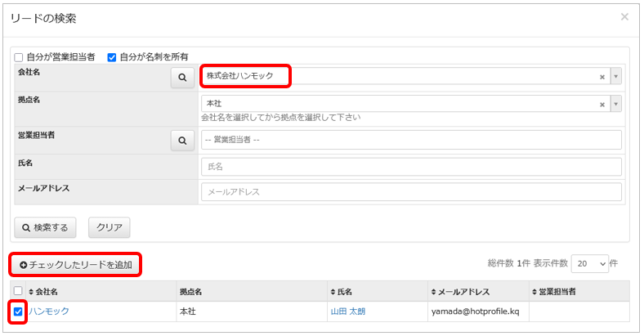The width and height of the screenshot is (644, 336).
Task: Open the 拠点名 dropdown arrow
Action: 615,105
